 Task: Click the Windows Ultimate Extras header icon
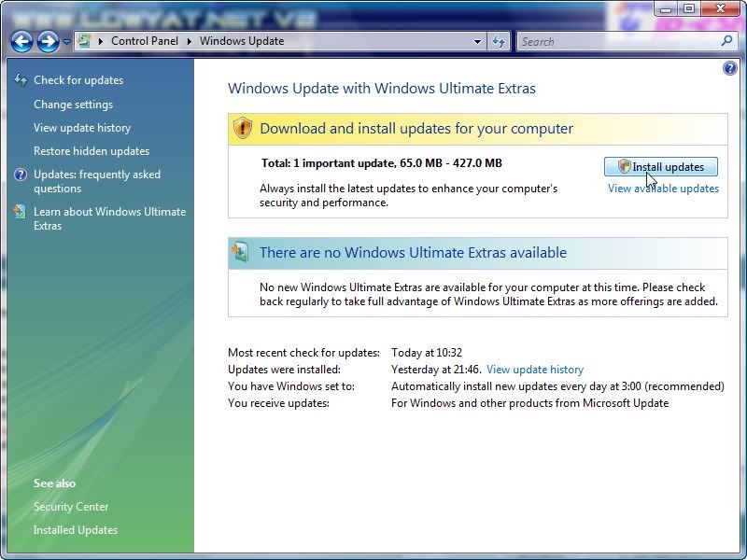(241, 252)
